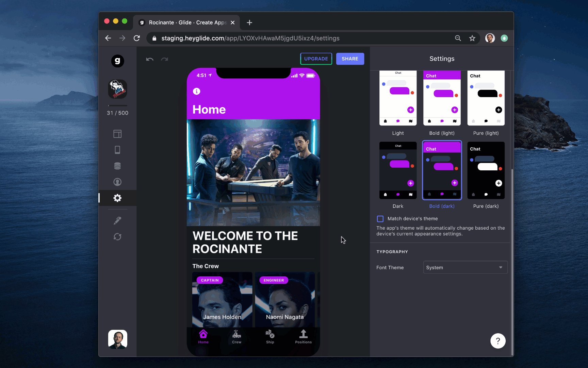Click the browser zoom magnifier icon
Viewport: 588px width, 368px height.
click(458, 38)
